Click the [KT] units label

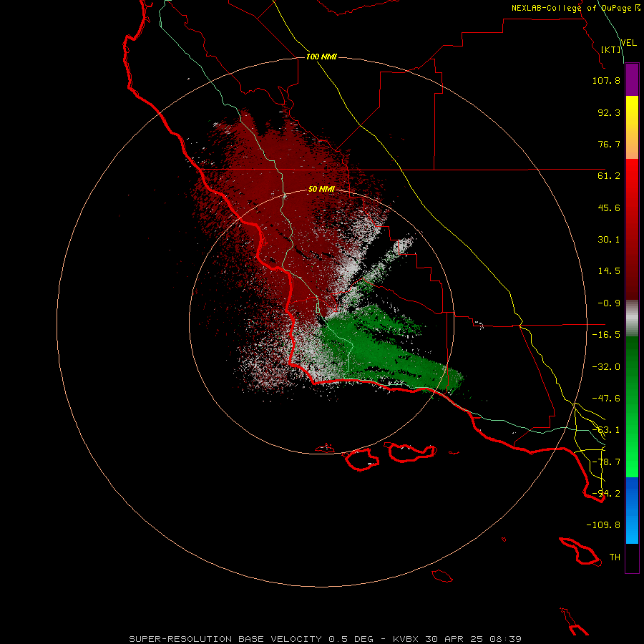611,49
